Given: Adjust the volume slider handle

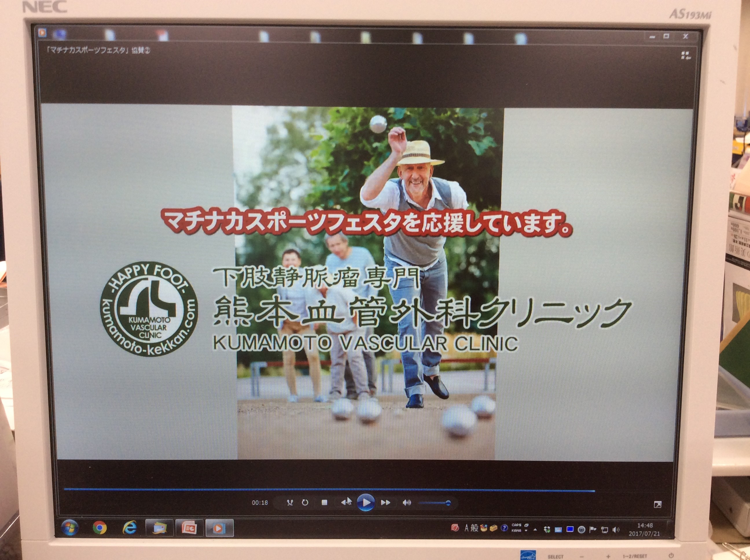Looking at the screenshot, I should pyautogui.click(x=448, y=503).
